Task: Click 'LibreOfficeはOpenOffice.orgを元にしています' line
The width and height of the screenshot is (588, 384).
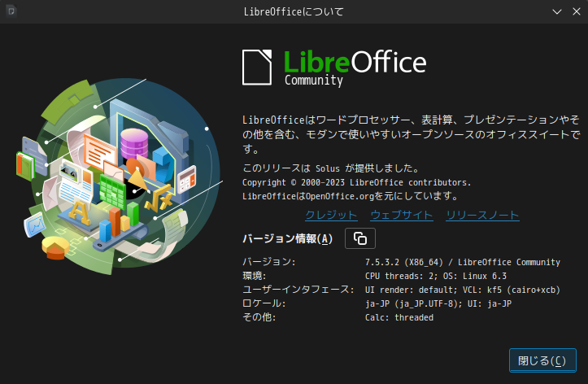Action: click(x=351, y=196)
